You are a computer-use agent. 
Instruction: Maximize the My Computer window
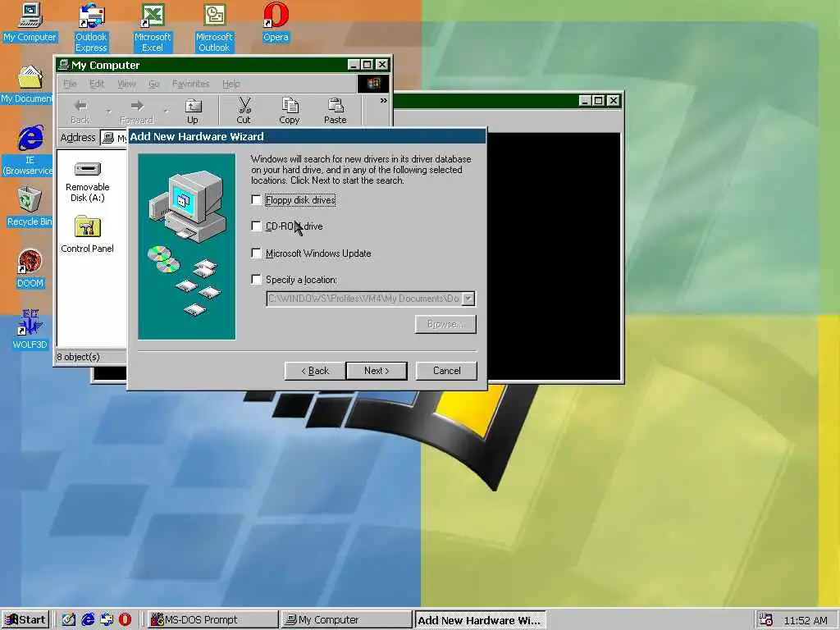pyautogui.click(x=367, y=65)
